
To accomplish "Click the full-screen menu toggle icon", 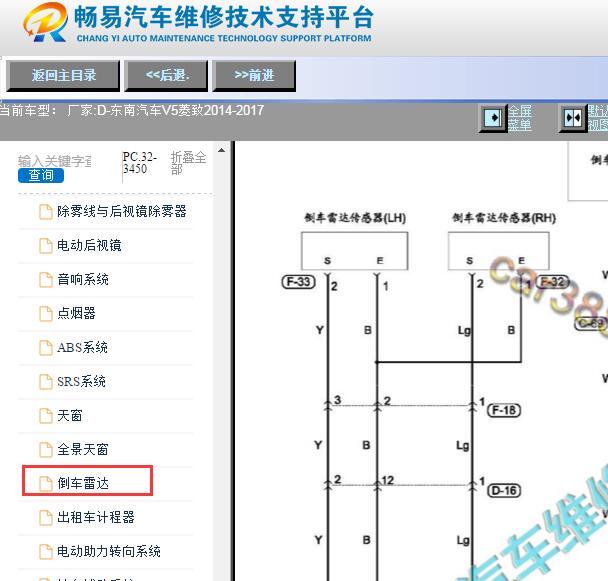I will tap(493, 118).
